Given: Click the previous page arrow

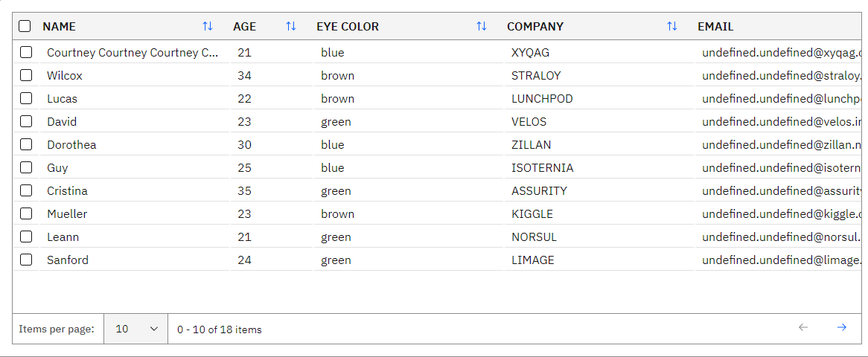Looking at the screenshot, I should (x=803, y=328).
